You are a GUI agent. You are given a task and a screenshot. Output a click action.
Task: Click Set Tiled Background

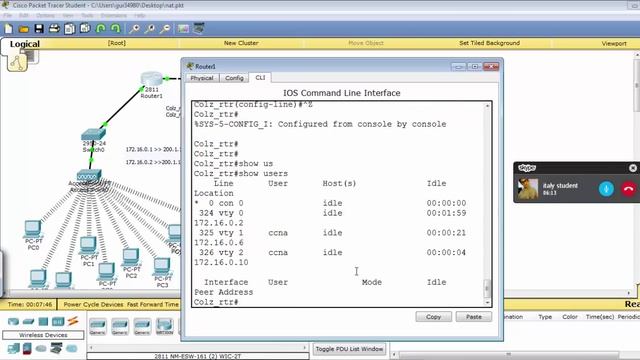[489, 43]
